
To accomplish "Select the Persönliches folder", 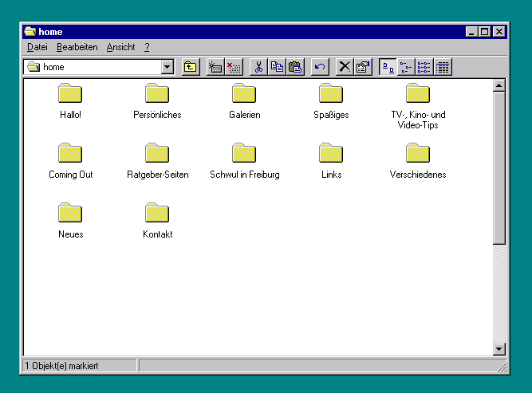I will (157, 101).
